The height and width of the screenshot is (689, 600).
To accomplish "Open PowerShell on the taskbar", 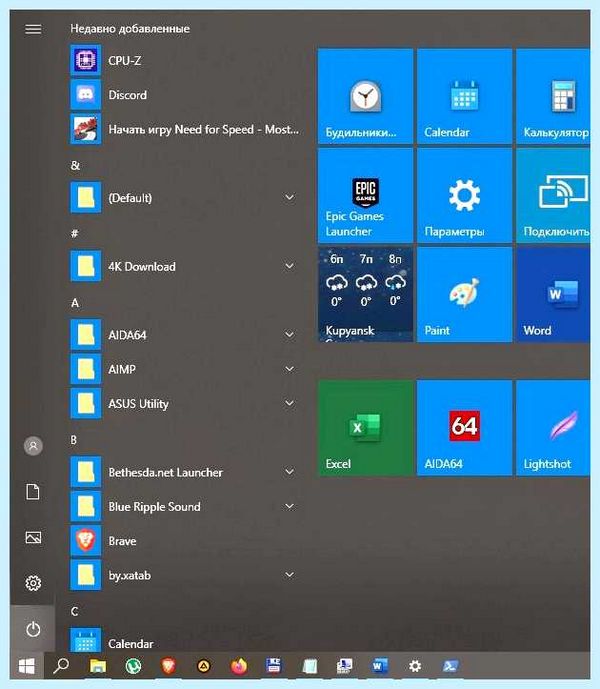I will (x=450, y=666).
